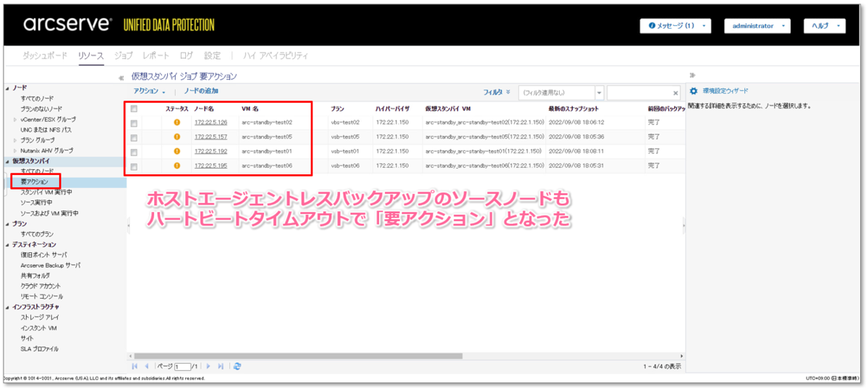Go to the previous page of results

tap(148, 367)
